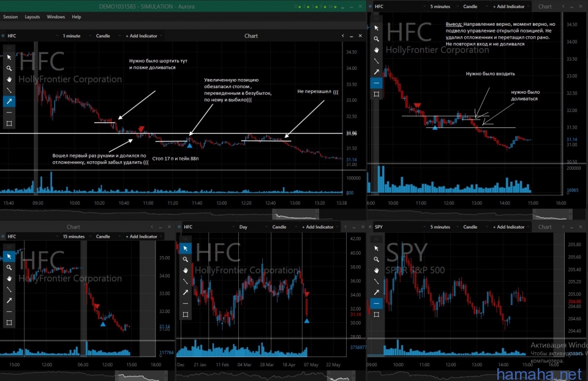This screenshot has height=381, width=588.
Task: Pick the line tool in the HFC 15 minutes chart
Action: coord(9,290)
